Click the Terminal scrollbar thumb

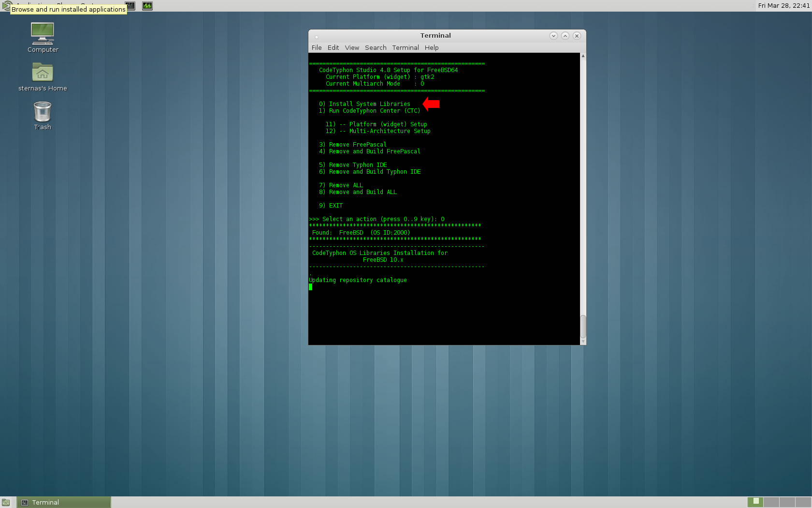point(583,327)
